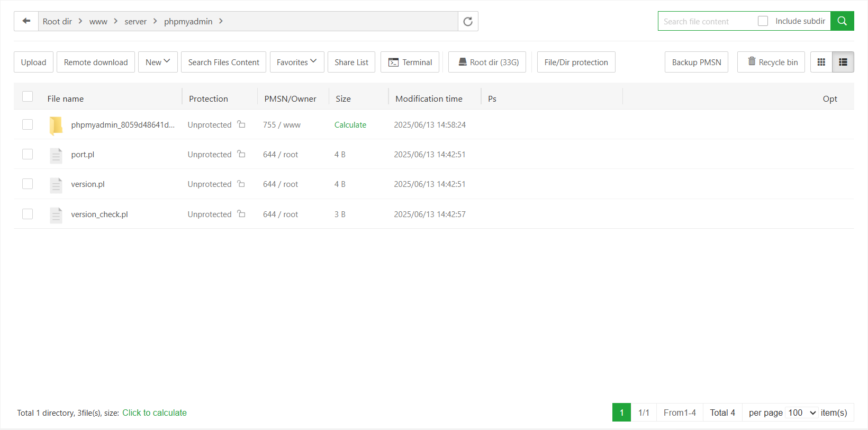Open the Favorites dropdown
The height and width of the screenshot is (430, 868).
[296, 62]
